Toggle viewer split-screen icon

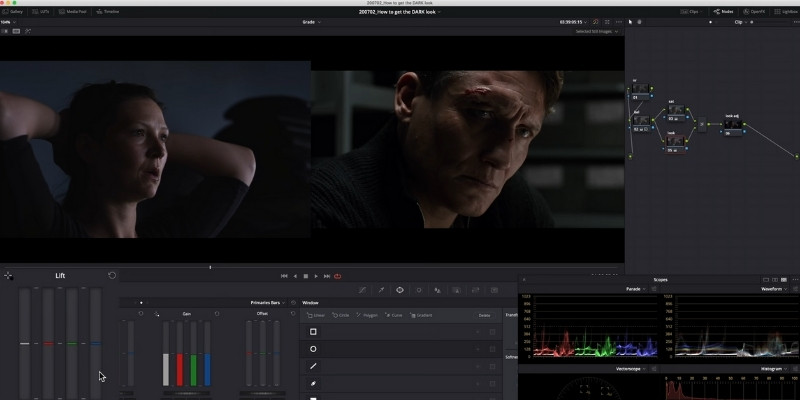pos(16,31)
